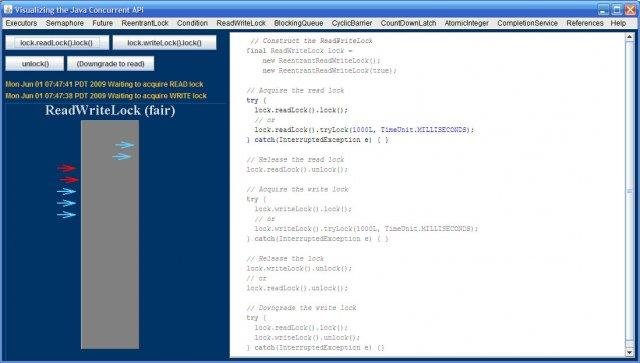The width and height of the screenshot is (640, 363).
Task: Open the BlockingQueue menu
Action: 298,23
